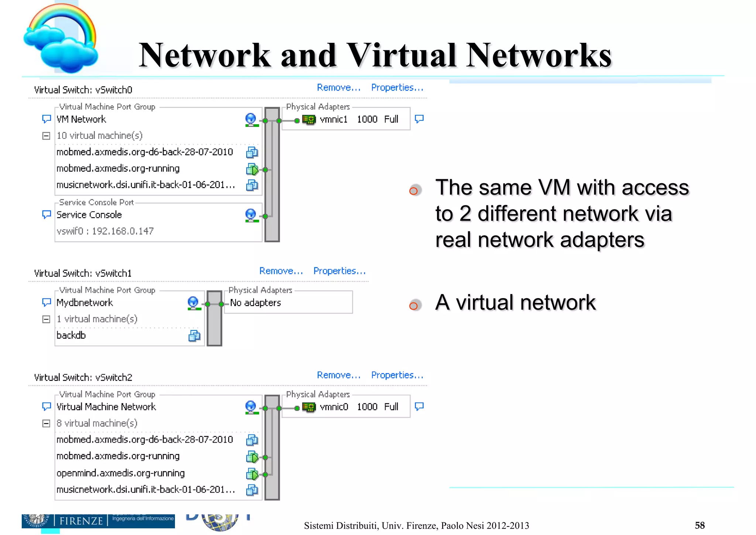756x535 pixels.
Task: Click Remove link for vSwitch0
Action: 339,88
